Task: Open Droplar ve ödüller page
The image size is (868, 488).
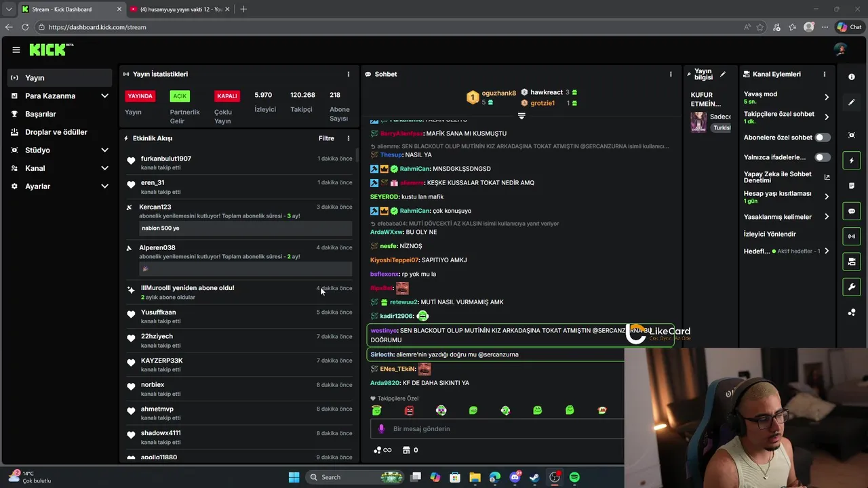Action: 60,132
